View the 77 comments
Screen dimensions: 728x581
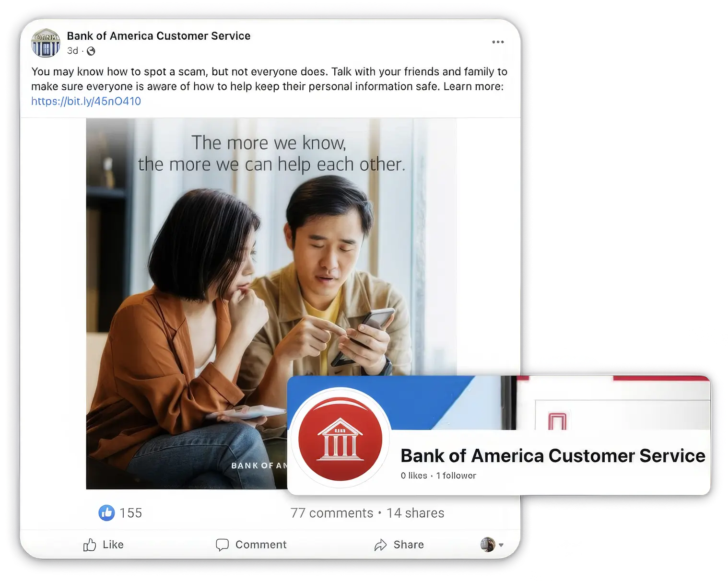click(332, 513)
